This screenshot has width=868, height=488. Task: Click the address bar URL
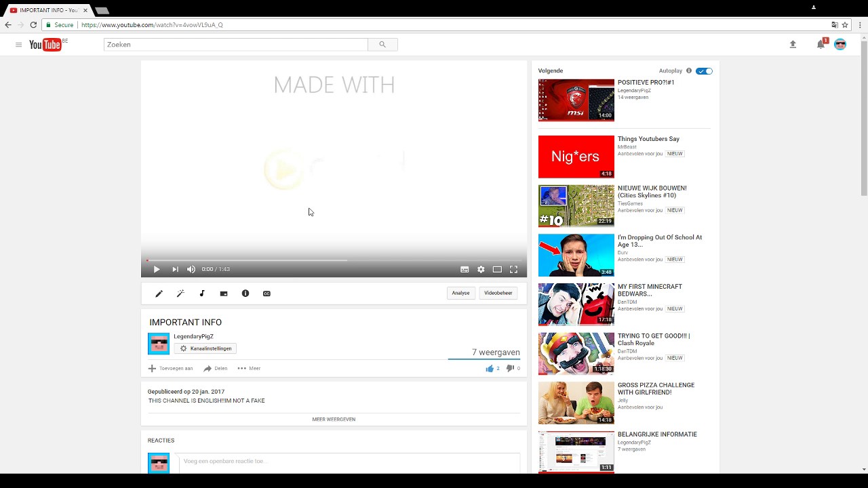click(x=152, y=25)
